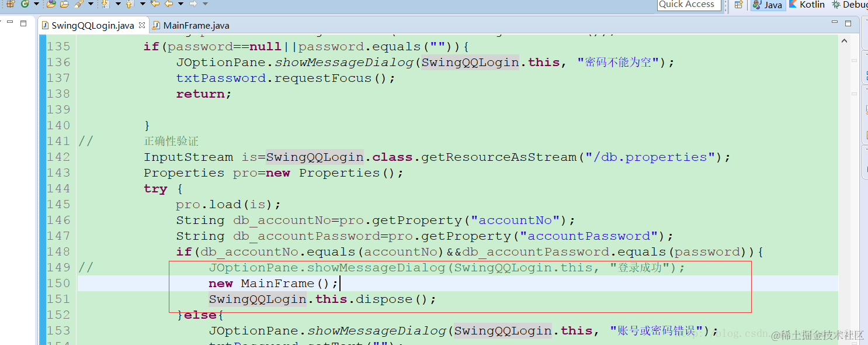Click the SwingQQLogin.this.dispose(); line
This screenshot has width=868, height=345.
322,299
